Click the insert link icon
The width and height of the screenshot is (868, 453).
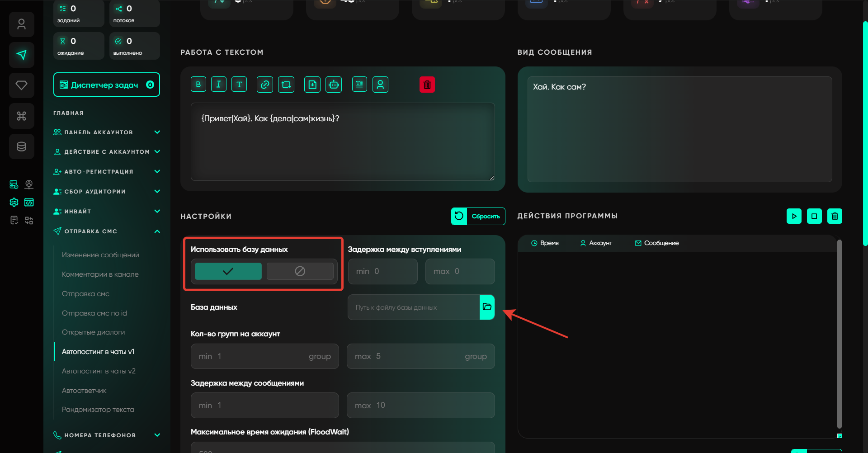tap(265, 85)
